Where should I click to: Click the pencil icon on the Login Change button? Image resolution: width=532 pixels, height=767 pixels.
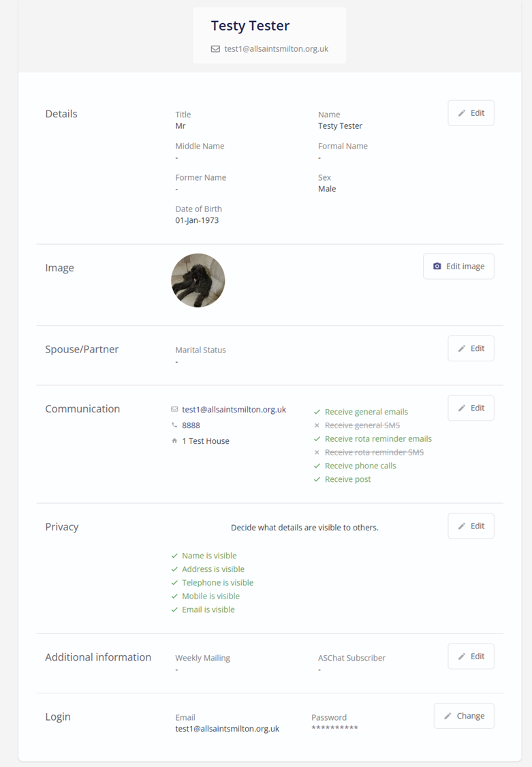point(448,716)
